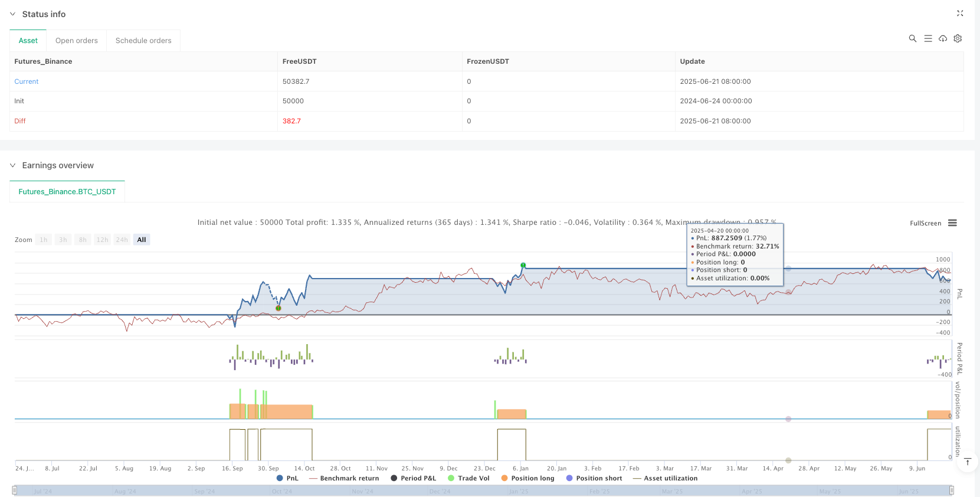
Task: Click the chart range navigator bar
Action: pos(483,491)
